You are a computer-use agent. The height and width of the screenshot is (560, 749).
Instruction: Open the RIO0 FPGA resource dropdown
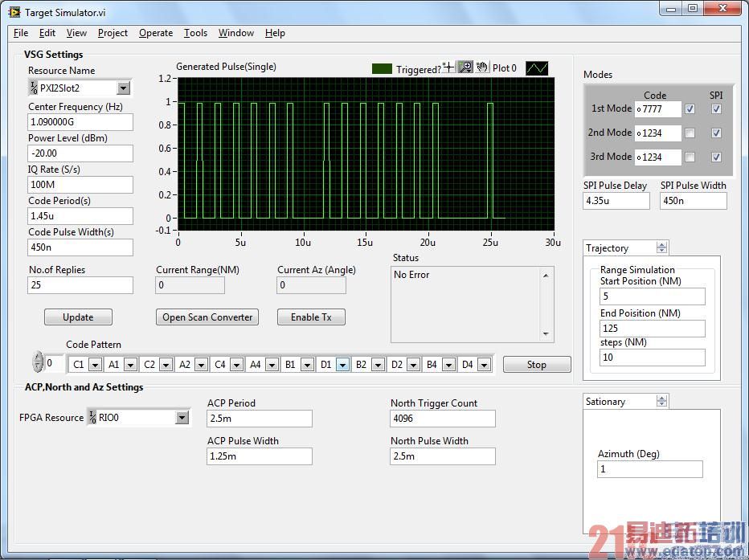pos(182,418)
